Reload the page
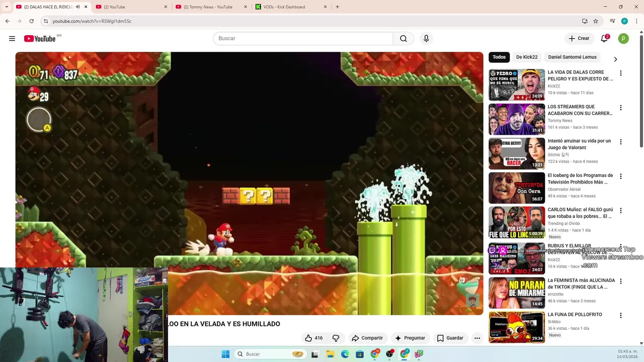The height and width of the screenshot is (362, 644). pyautogui.click(x=31, y=21)
